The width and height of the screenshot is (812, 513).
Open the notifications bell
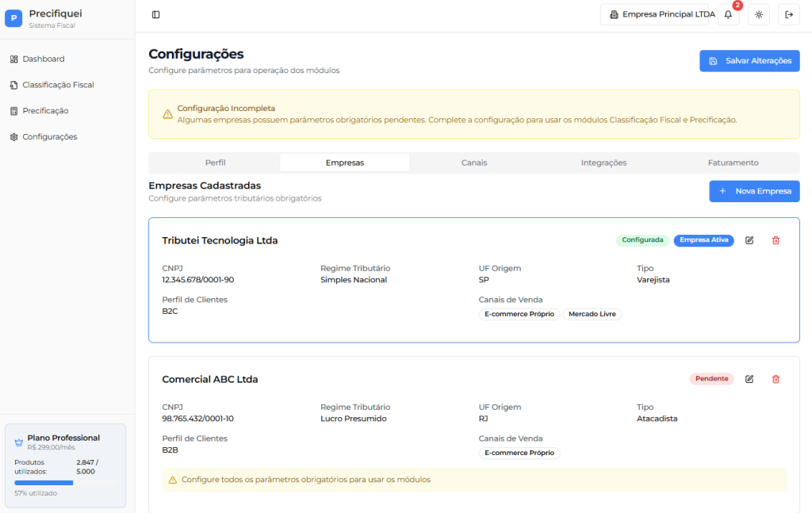tap(728, 14)
